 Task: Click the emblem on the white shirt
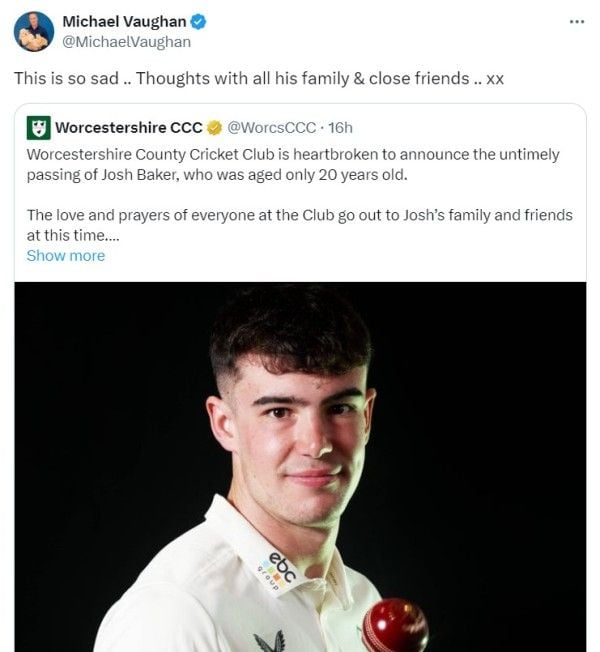pyautogui.click(x=270, y=640)
